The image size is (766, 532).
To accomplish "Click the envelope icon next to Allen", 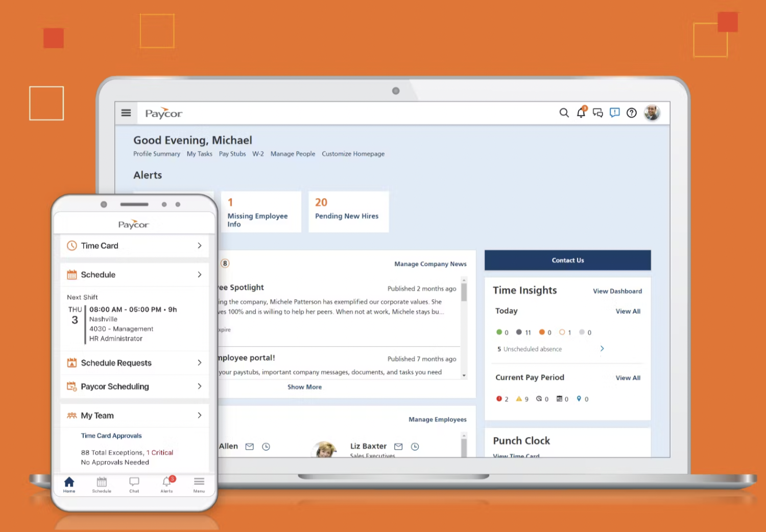I will (249, 447).
